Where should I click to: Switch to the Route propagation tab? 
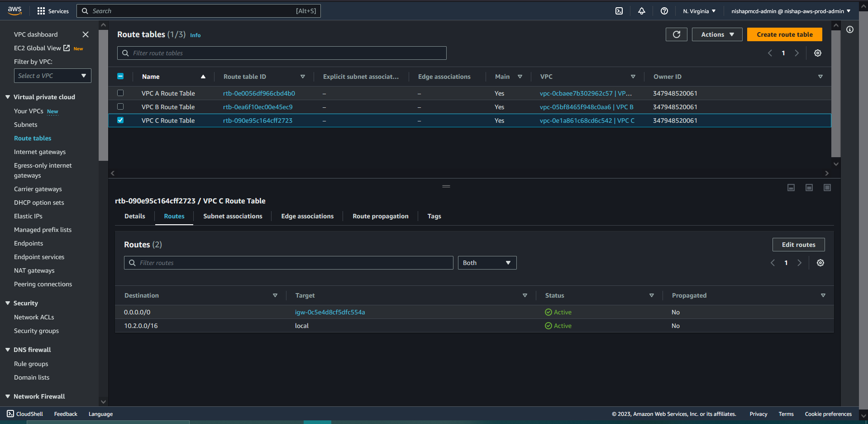click(x=380, y=216)
